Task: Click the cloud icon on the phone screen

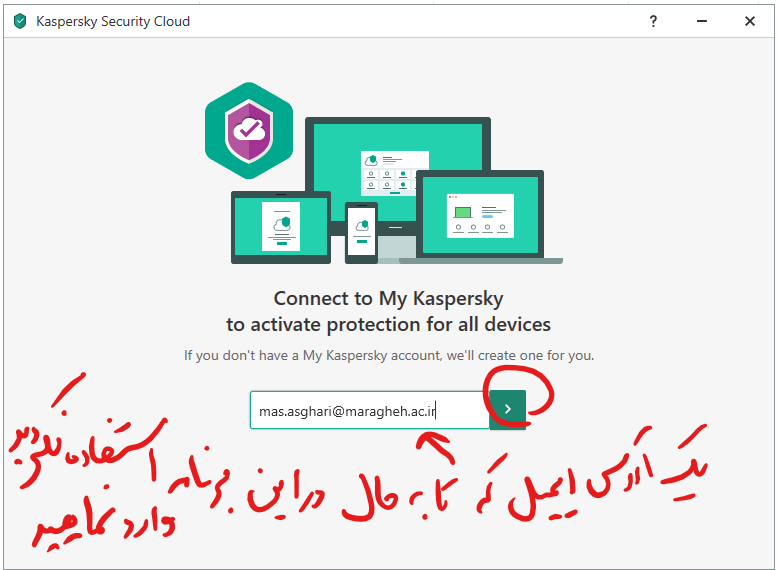Action: point(362,225)
